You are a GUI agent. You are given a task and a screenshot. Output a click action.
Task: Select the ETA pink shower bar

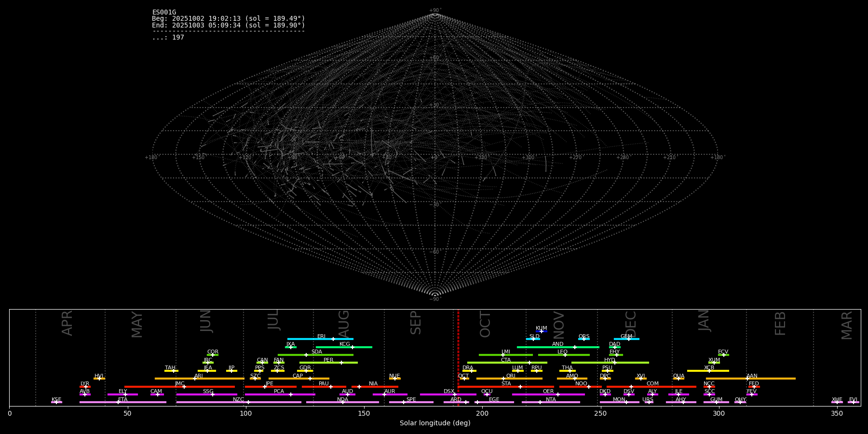click(123, 402)
